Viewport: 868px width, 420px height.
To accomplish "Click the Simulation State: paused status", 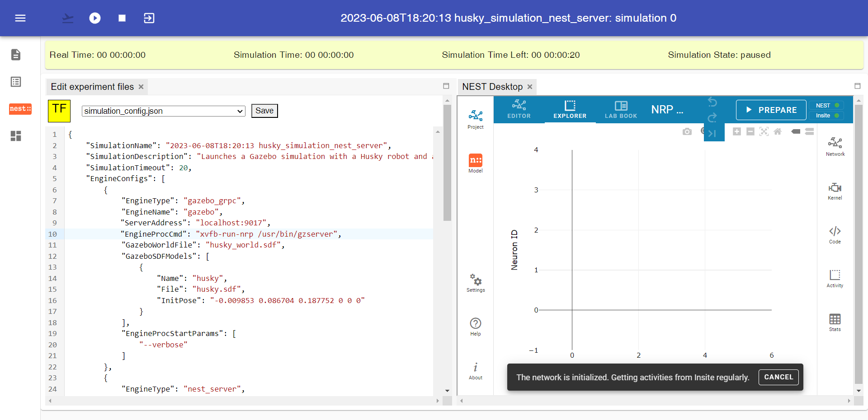I will coord(719,55).
